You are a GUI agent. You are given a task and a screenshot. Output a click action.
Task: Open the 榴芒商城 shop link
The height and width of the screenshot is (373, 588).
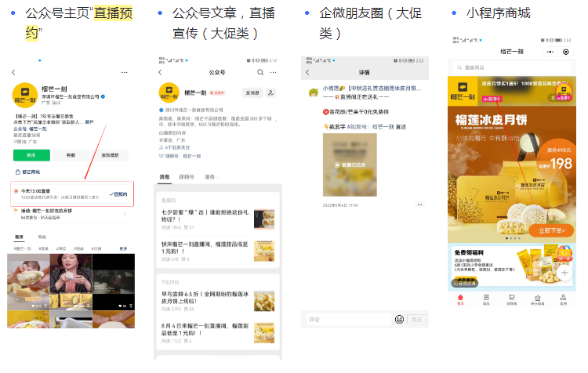[31, 172]
